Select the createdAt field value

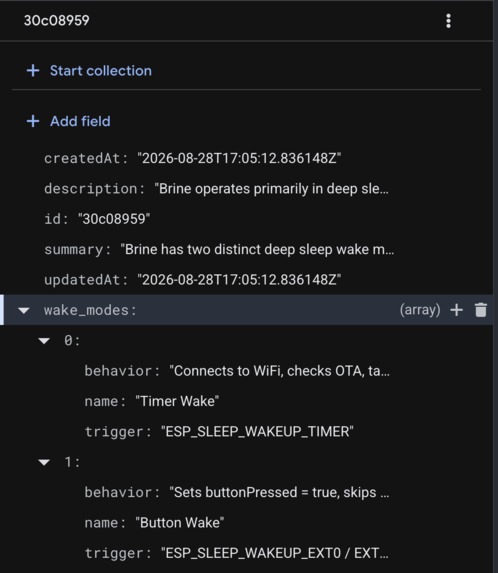[x=239, y=158]
